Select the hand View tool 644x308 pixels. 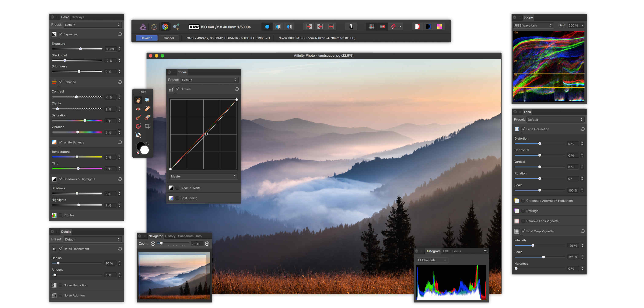pyautogui.click(x=138, y=100)
